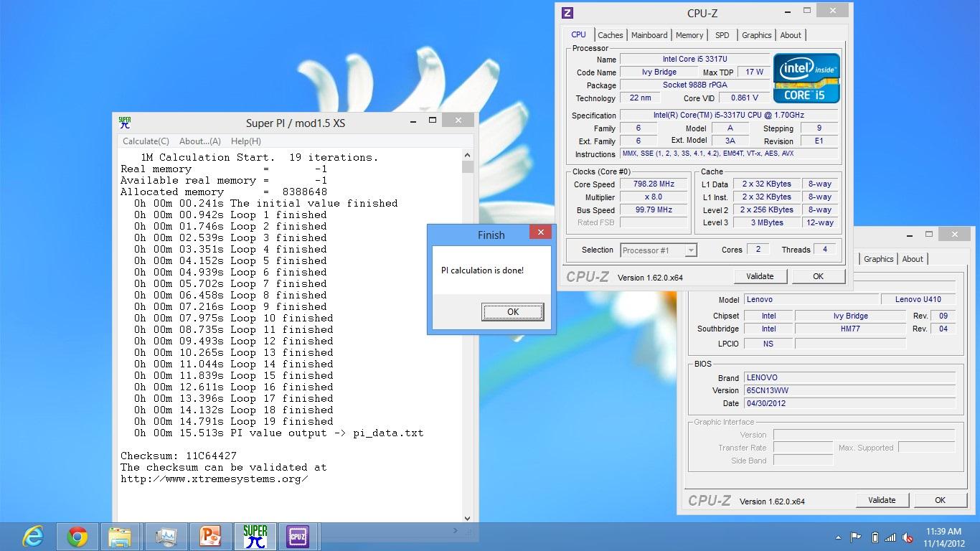980x551 pixels.
Task: Click the Lenovo U410 model field
Action: click(918, 299)
